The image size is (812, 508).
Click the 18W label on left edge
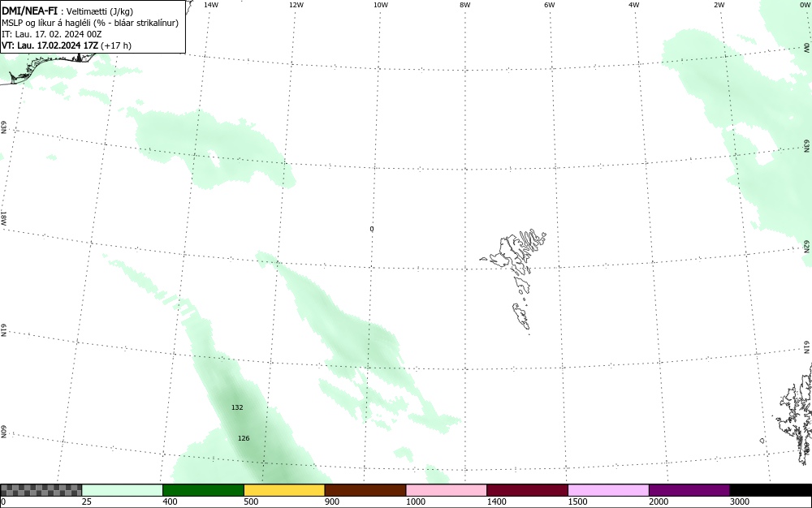4,217
